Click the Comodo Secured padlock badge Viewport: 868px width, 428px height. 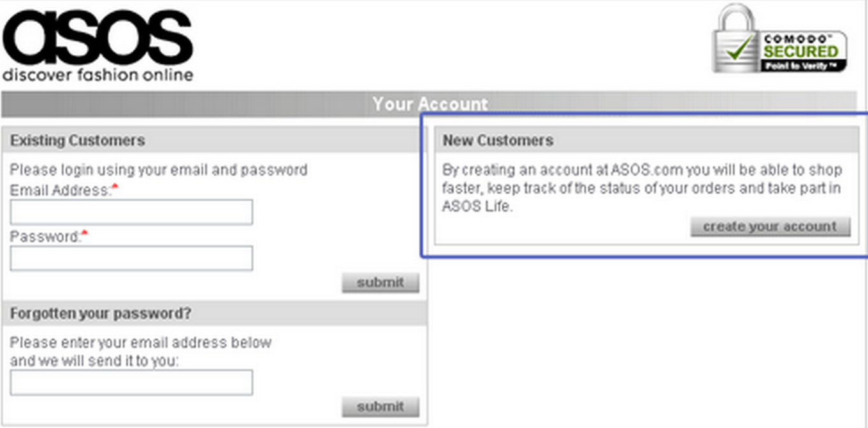click(779, 39)
